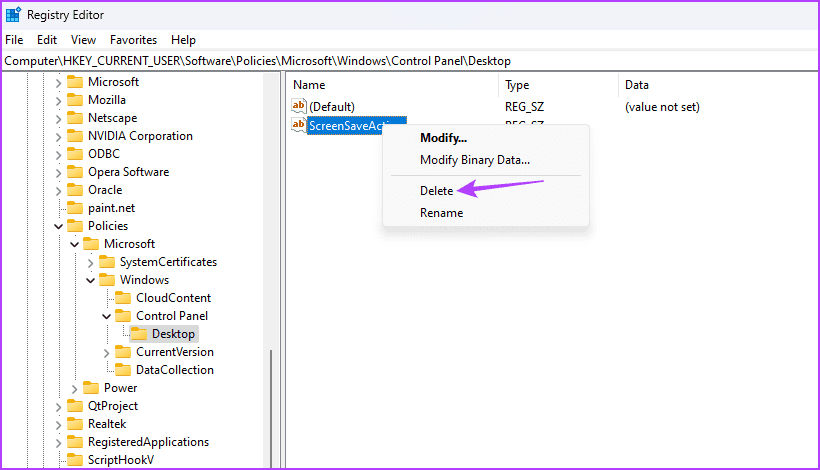Click the SystemCertificates folder icon
Viewport: 820px width, 470px height.
pyautogui.click(x=107, y=262)
